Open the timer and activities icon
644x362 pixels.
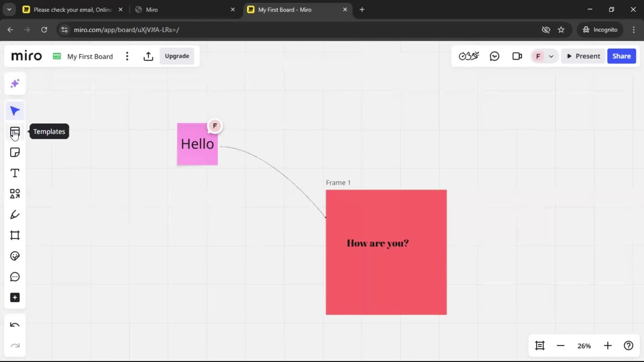pyautogui.click(x=469, y=56)
